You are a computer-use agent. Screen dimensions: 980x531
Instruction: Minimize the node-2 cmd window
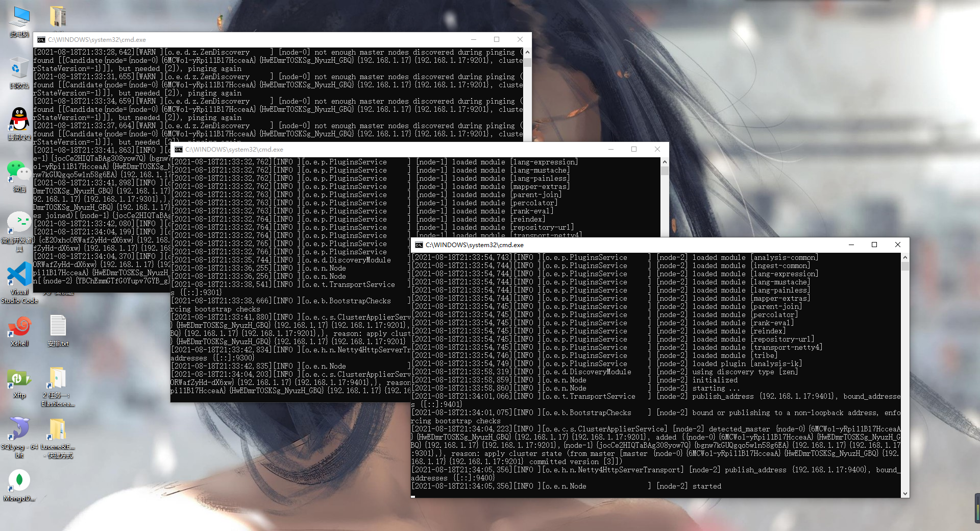pos(851,245)
